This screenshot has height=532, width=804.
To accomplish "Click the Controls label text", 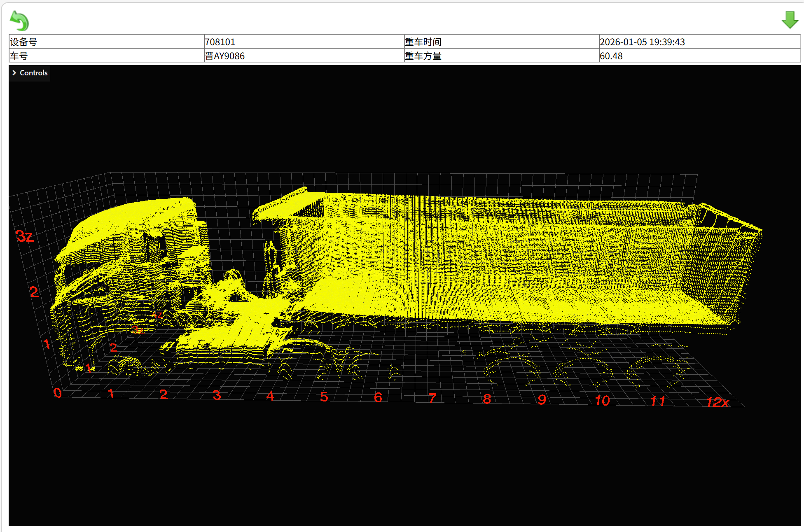I will coord(34,73).
